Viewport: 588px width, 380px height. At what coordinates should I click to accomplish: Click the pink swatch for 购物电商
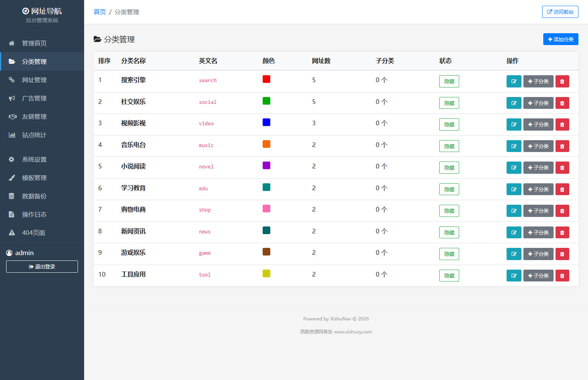(x=266, y=209)
